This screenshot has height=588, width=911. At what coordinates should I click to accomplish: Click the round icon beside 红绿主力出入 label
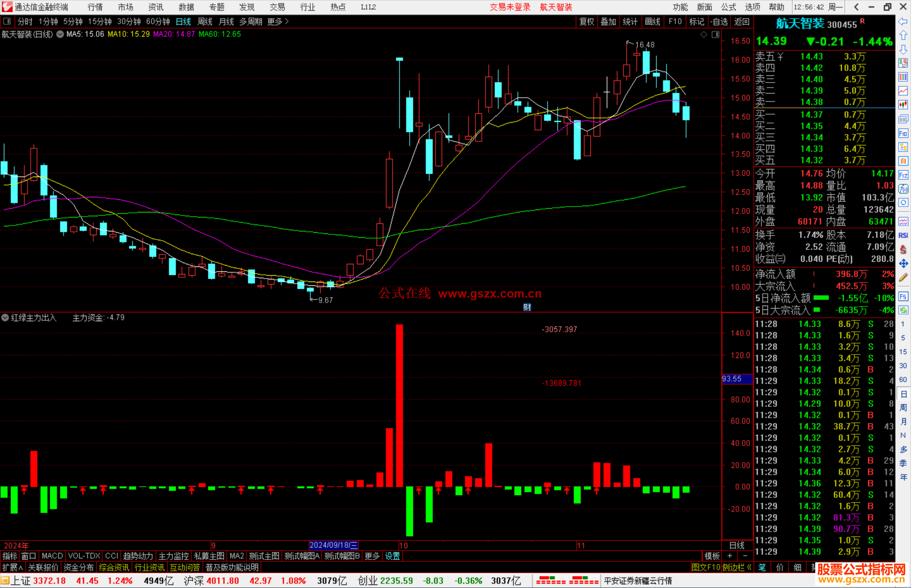(x=5, y=317)
